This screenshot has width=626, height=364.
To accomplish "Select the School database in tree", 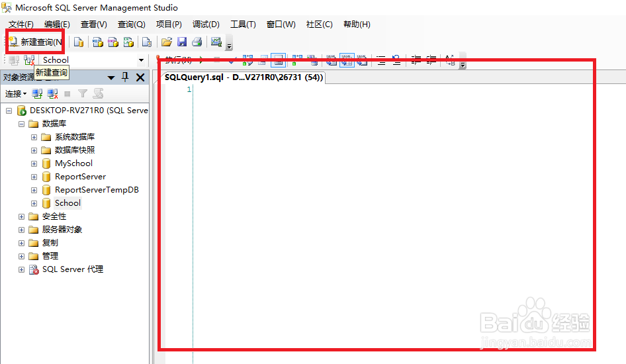I will [x=67, y=203].
